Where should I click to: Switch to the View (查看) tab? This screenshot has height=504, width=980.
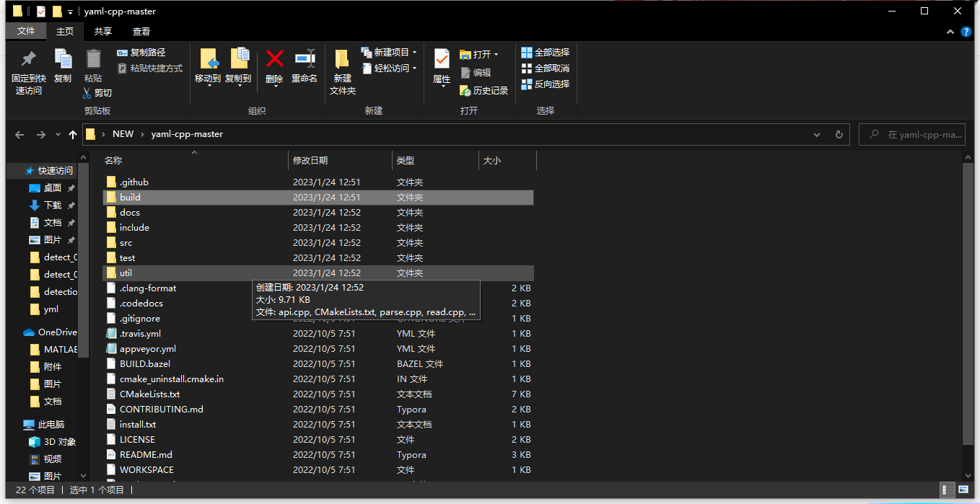pyautogui.click(x=141, y=31)
